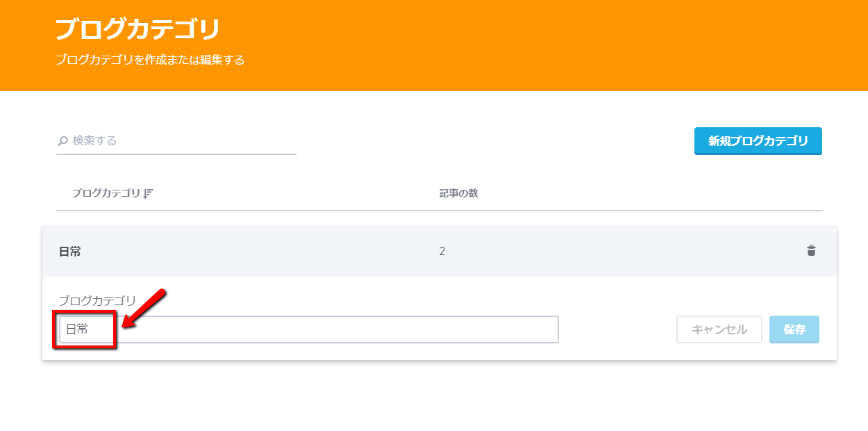
Task: Delete the 日常 category with trash icon
Action: pos(811,250)
